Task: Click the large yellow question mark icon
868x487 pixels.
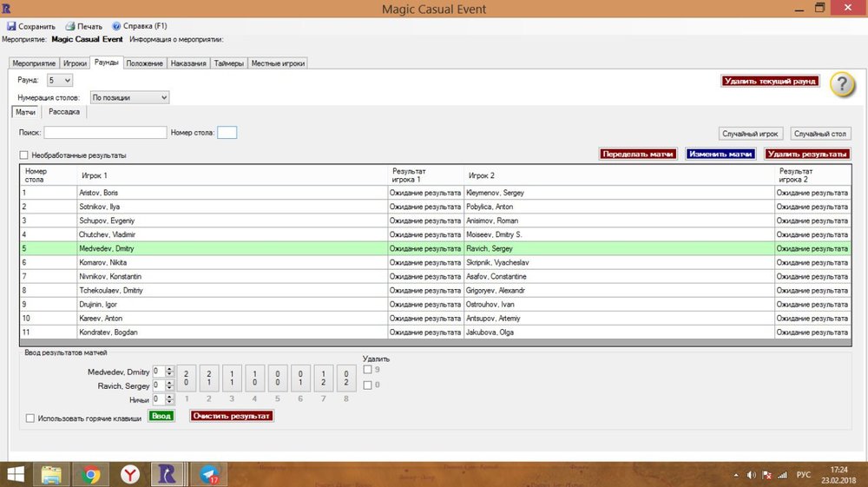Action: 843,84
